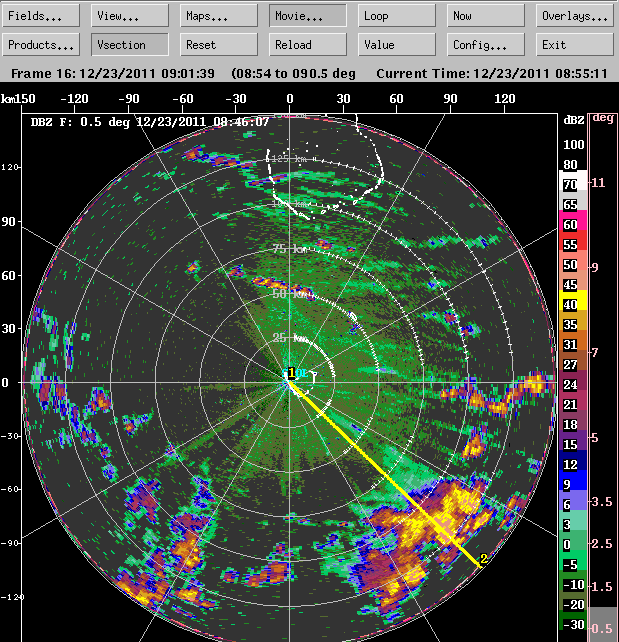Image resolution: width=619 pixels, height=642 pixels.
Task: Click the 3 dBZ teal color swatch
Action: 573,520
